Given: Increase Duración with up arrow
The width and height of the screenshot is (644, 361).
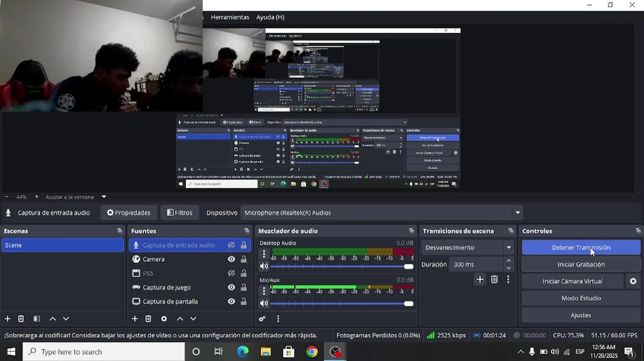Looking at the screenshot, I should click(x=509, y=261).
